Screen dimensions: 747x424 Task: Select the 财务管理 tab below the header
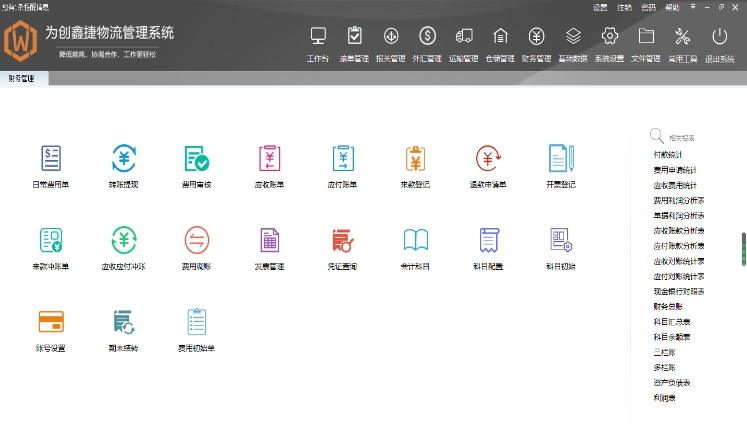point(21,77)
